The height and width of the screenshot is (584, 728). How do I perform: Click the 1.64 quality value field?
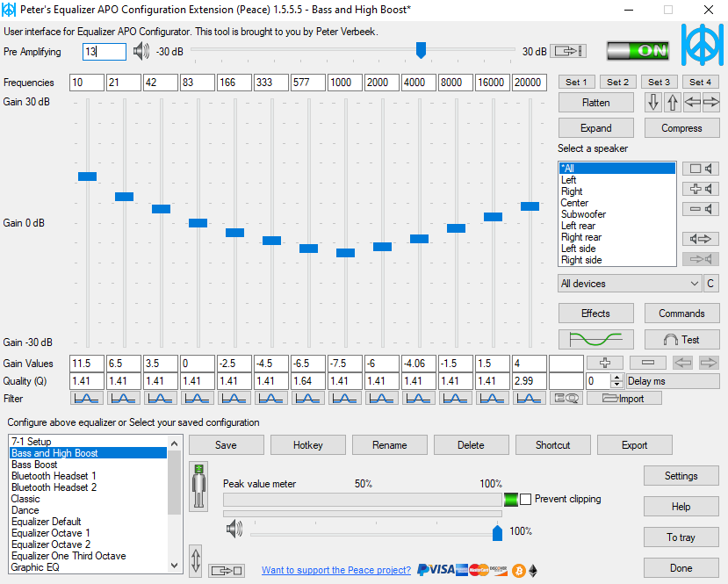308,381
